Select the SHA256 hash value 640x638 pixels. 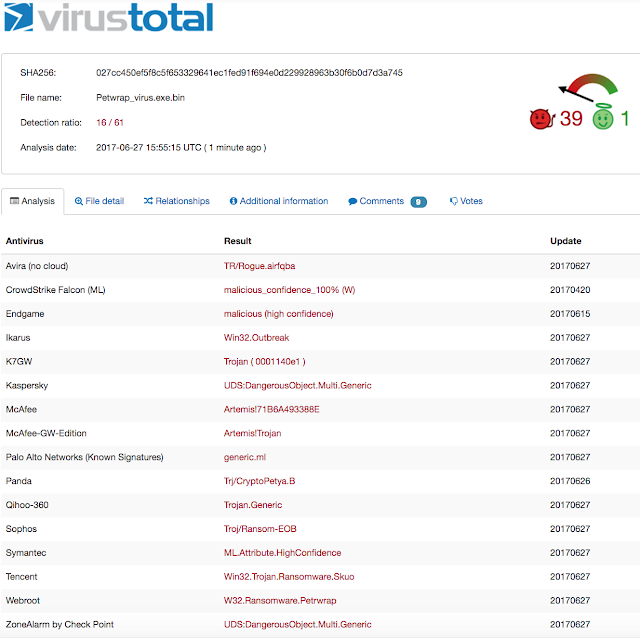(249, 73)
